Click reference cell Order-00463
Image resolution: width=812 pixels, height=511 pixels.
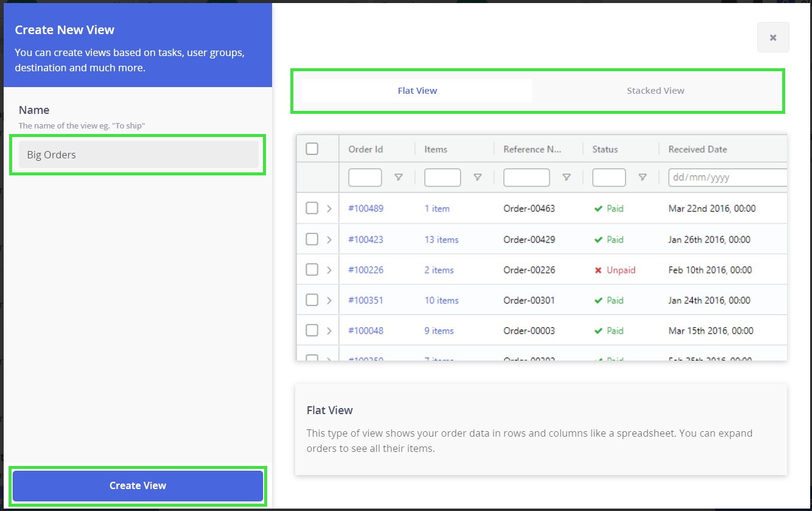tap(529, 208)
